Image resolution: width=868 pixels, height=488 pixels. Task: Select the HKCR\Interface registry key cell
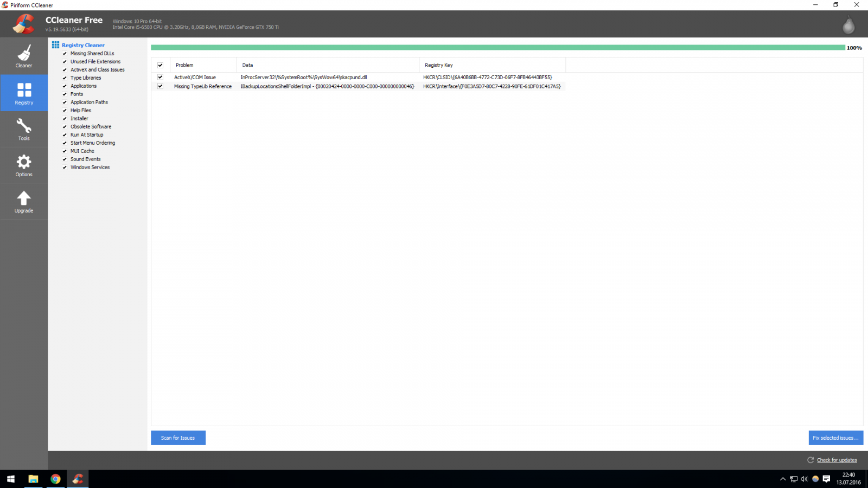(492, 86)
